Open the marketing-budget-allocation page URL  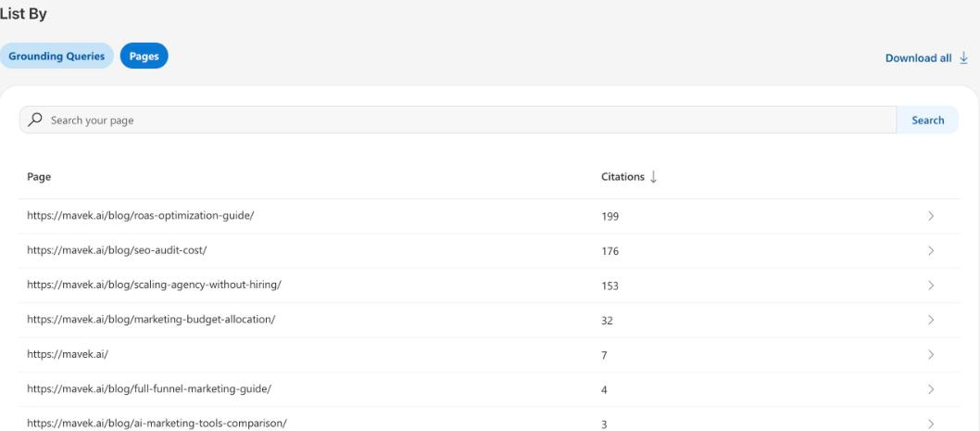click(151, 319)
